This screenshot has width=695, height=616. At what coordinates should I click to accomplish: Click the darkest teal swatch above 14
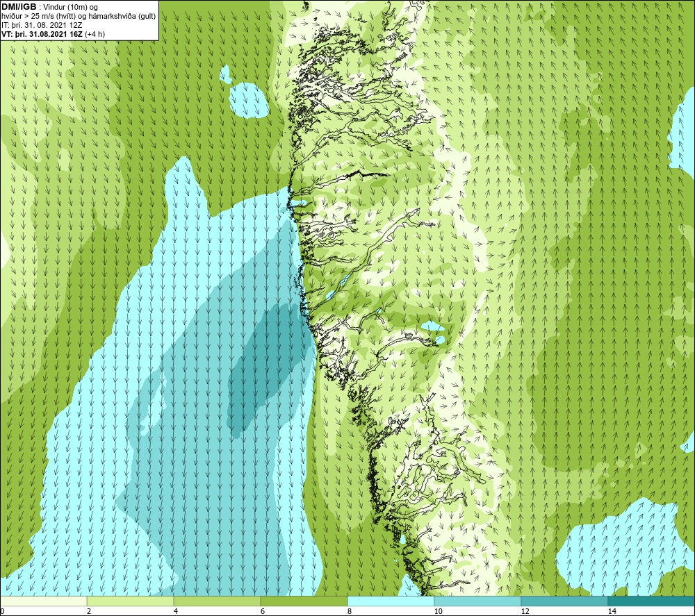[651, 601]
